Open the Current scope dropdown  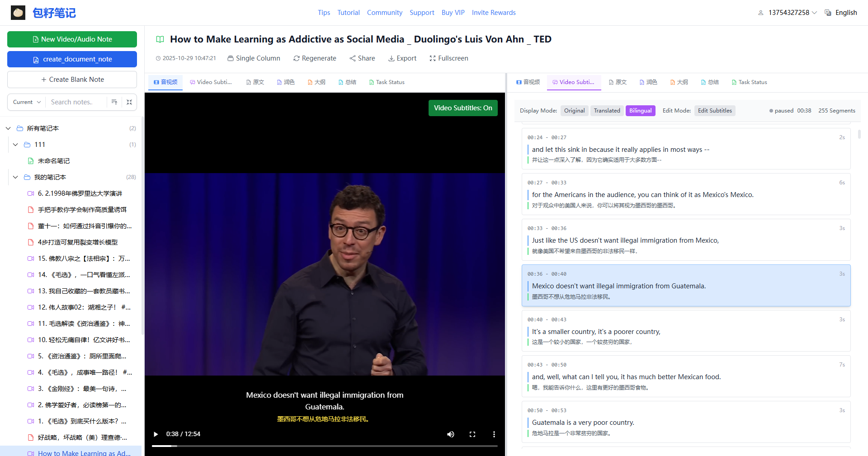[27, 102]
